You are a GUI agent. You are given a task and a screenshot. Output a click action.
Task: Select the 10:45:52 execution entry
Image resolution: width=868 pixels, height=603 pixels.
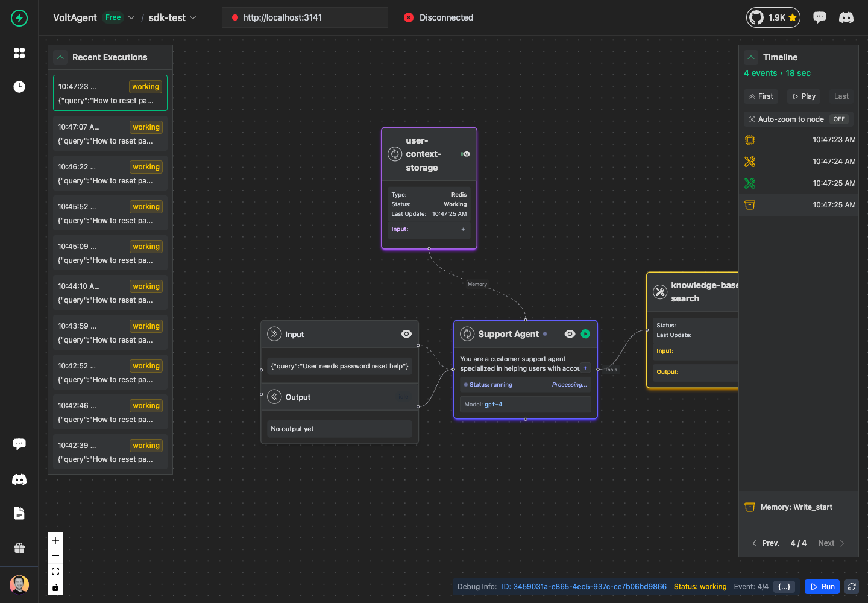(x=110, y=213)
